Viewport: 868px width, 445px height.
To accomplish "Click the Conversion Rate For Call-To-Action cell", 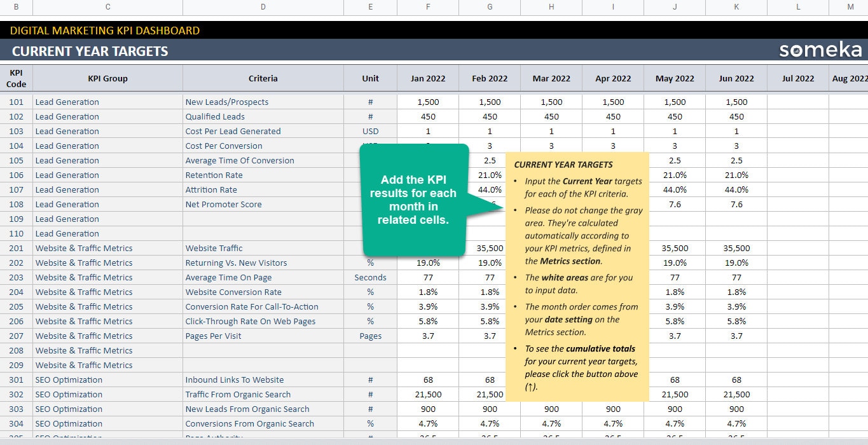I will coord(263,306).
